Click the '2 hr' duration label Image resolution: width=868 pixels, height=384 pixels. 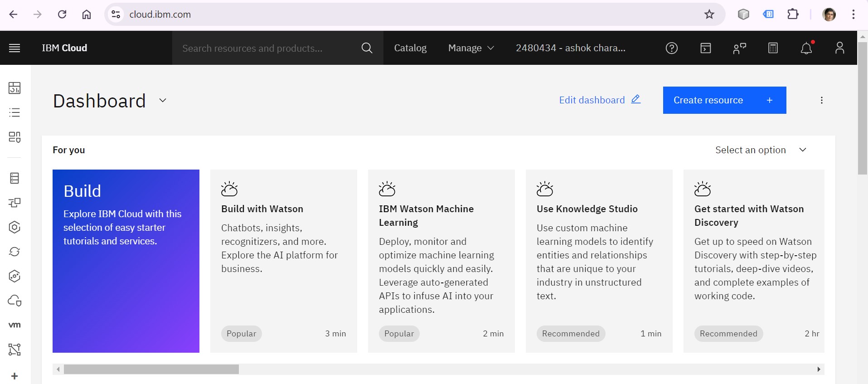812,334
